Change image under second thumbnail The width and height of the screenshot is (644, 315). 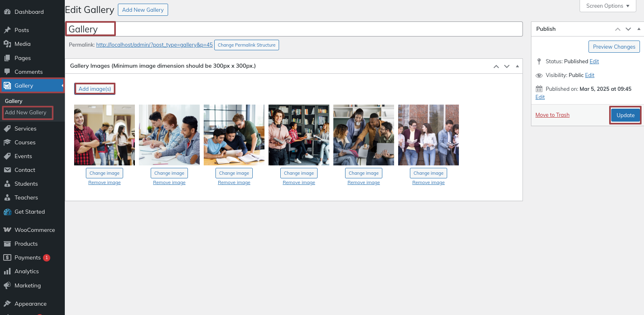point(169,173)
